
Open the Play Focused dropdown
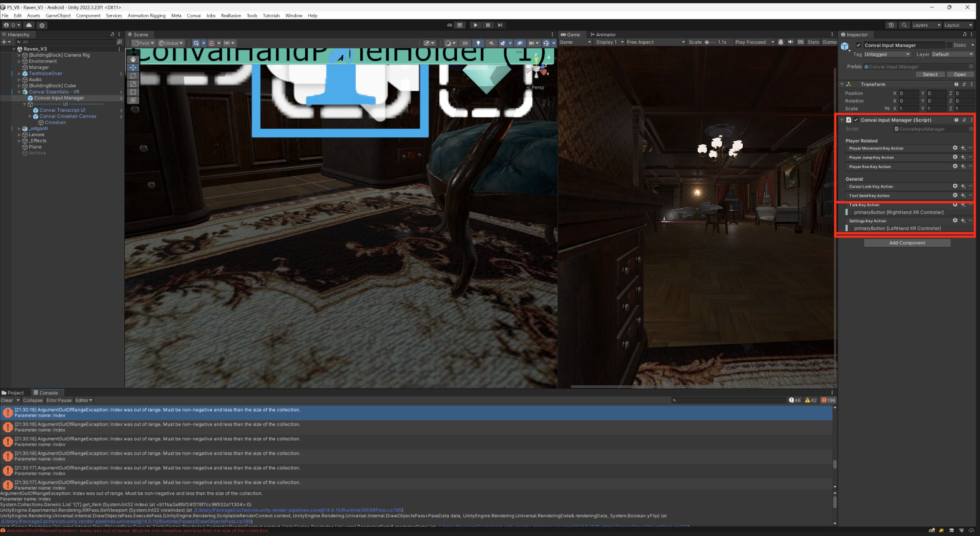pos(754,42)
